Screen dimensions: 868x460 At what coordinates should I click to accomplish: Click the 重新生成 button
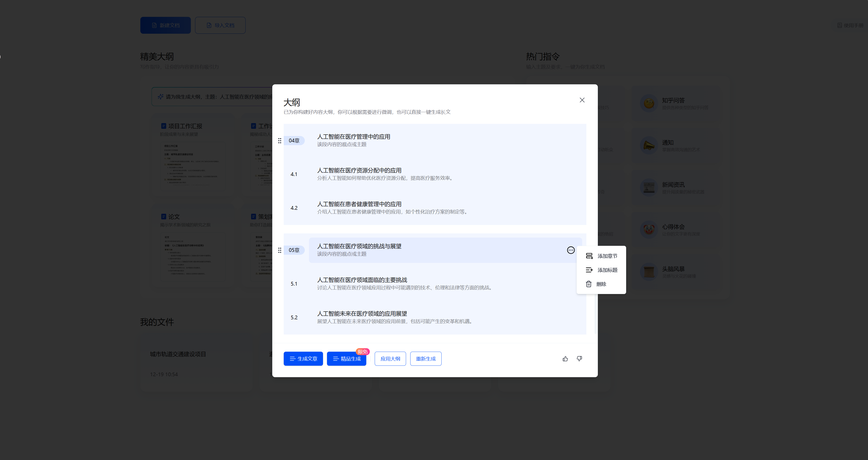(x=425, y=359)
